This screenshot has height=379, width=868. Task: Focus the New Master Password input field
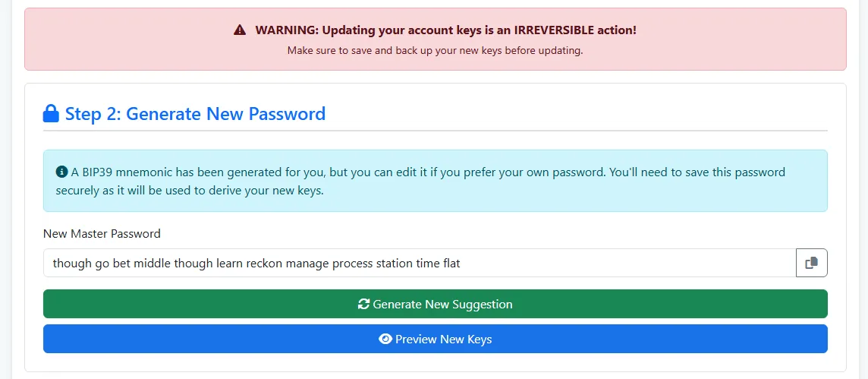pyautogui.click(x=420, y=263)
